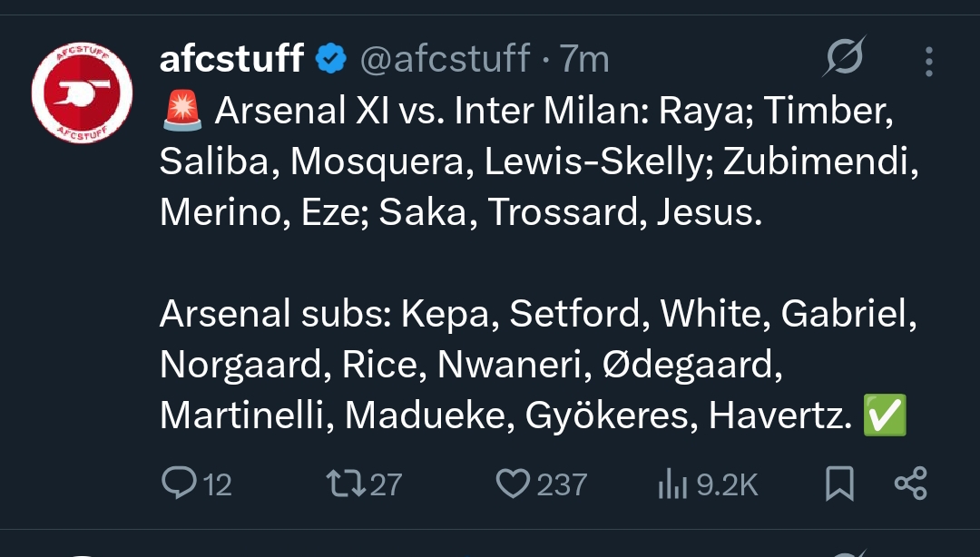Click the 7m timestamp
Viewport: 980px width, 557px height.
[584, 60]
